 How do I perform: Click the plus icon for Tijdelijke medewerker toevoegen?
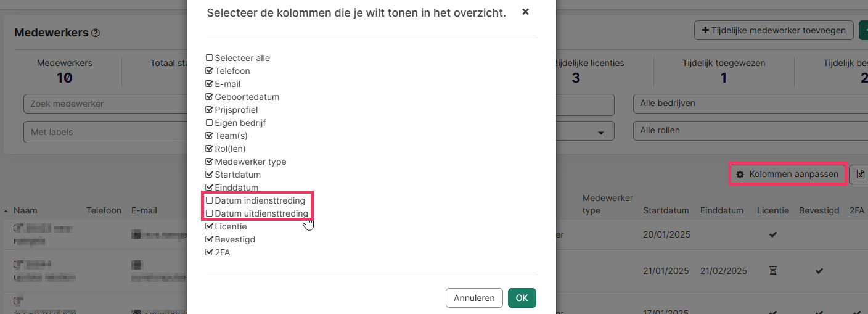tap(705, 30)
